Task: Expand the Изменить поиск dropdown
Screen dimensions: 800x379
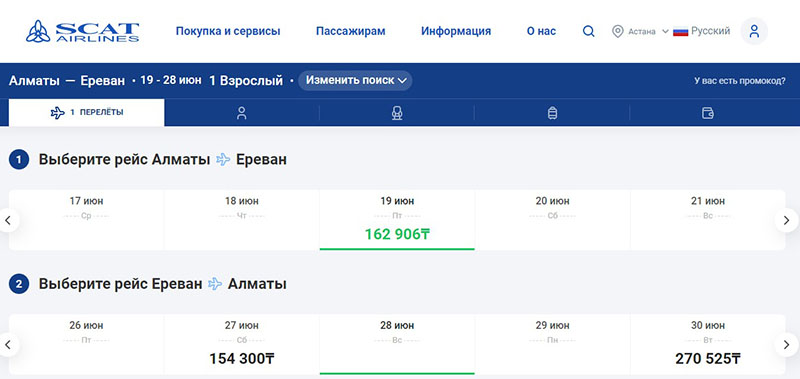Action: click(x=355, y=81)
